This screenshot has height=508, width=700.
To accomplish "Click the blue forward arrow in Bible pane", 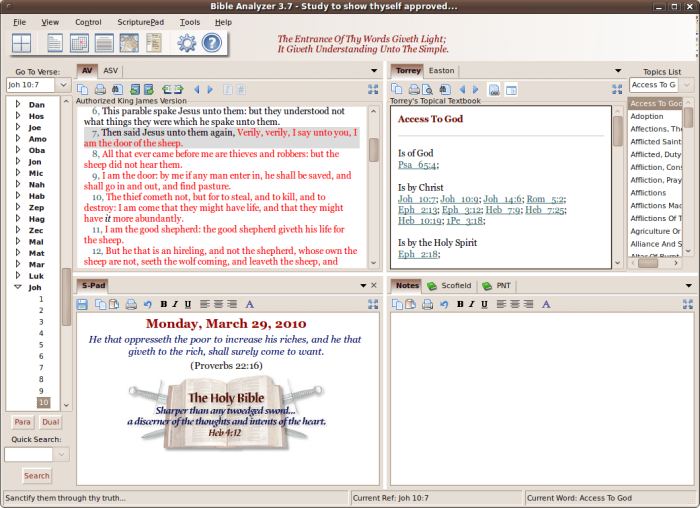I will (210, 89).
